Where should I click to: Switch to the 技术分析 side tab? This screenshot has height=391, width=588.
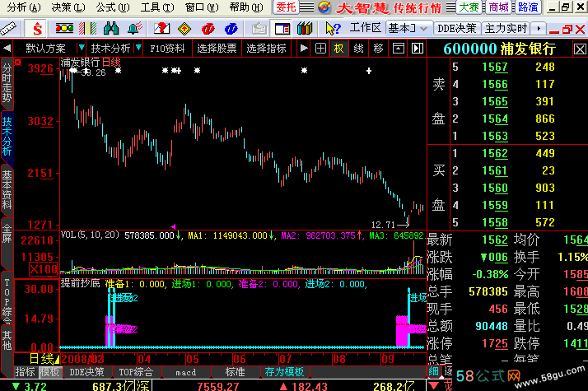click(7, 137)
